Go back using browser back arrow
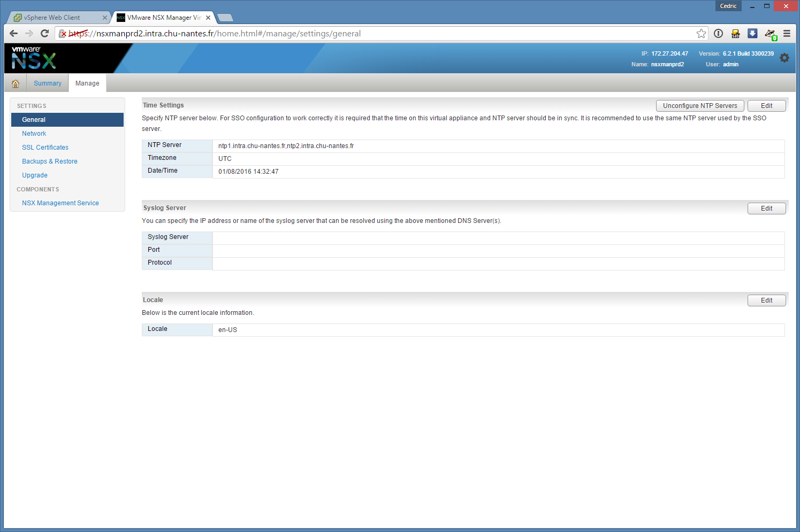Viewport: 800px width, 532px height. click(x=14, y=34)
